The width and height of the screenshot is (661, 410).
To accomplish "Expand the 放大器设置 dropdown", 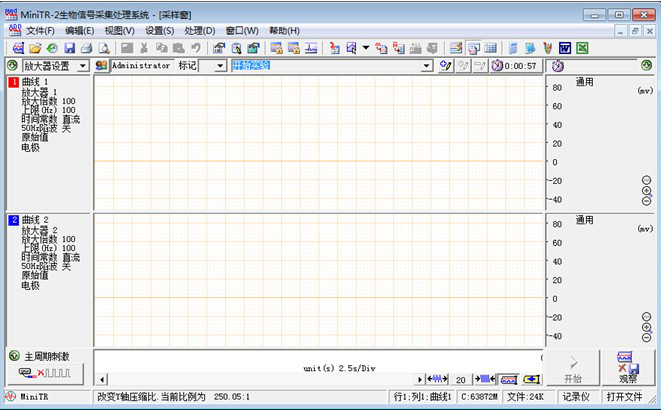I will pyautogui.click(x=83, y=65).
